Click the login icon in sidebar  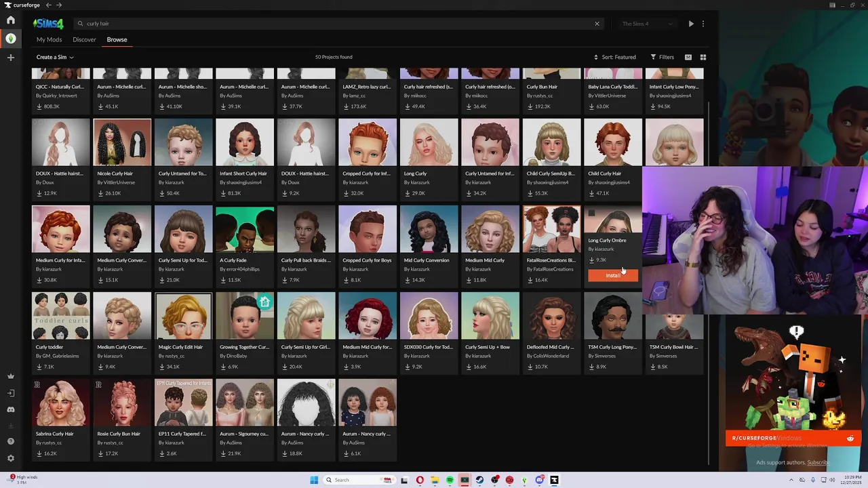pyautogui.click(x=11, y=393)
